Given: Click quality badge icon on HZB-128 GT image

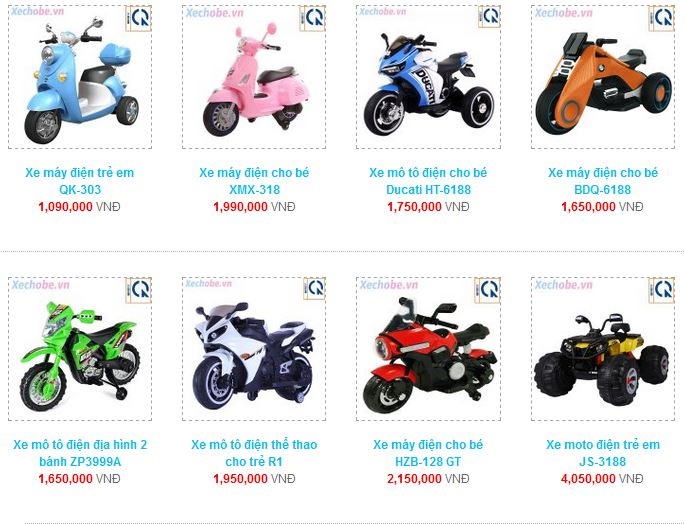Looking at the screenshot, I should 487,290.
